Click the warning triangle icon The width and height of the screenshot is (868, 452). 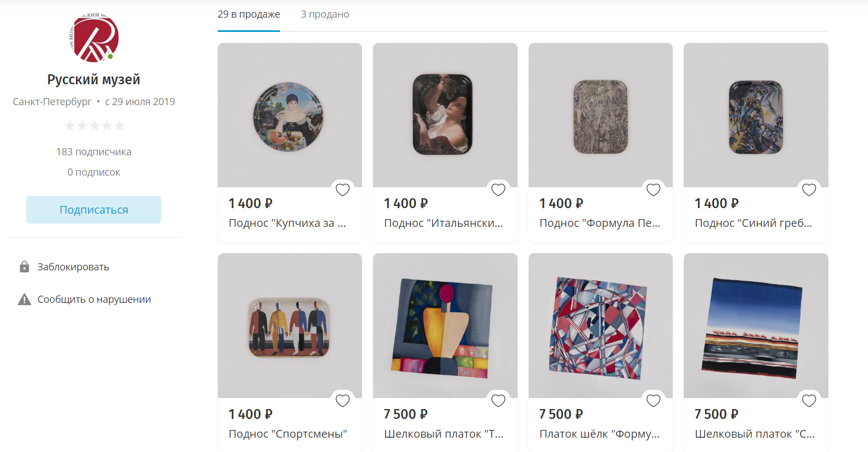pyautogui.click(x=25, y=299)
